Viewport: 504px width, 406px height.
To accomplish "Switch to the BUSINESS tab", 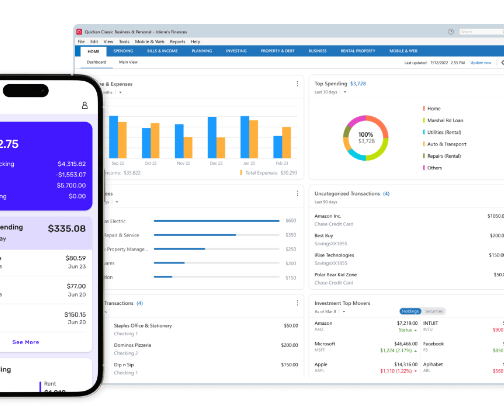I will [x=318, y=51].
